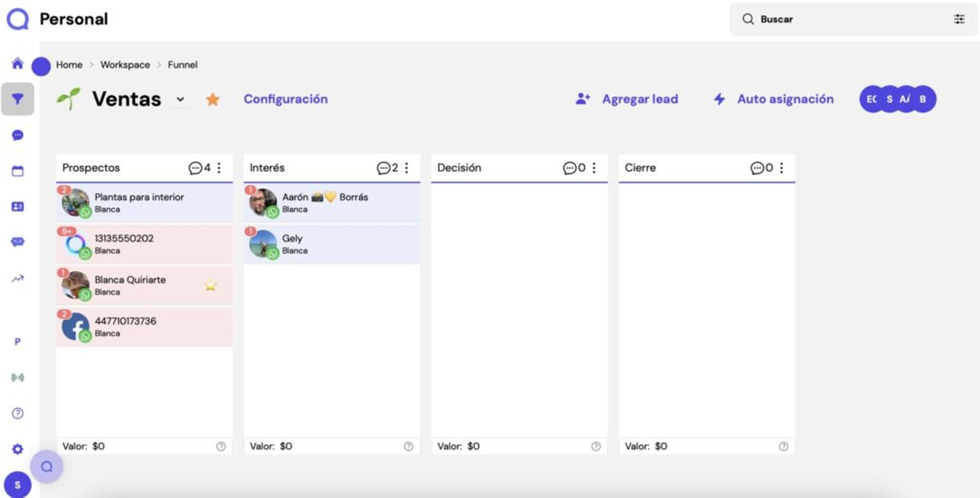980x498 pixels.
Task: Open the P workspace sidebar item
Action: coord(18,341)
